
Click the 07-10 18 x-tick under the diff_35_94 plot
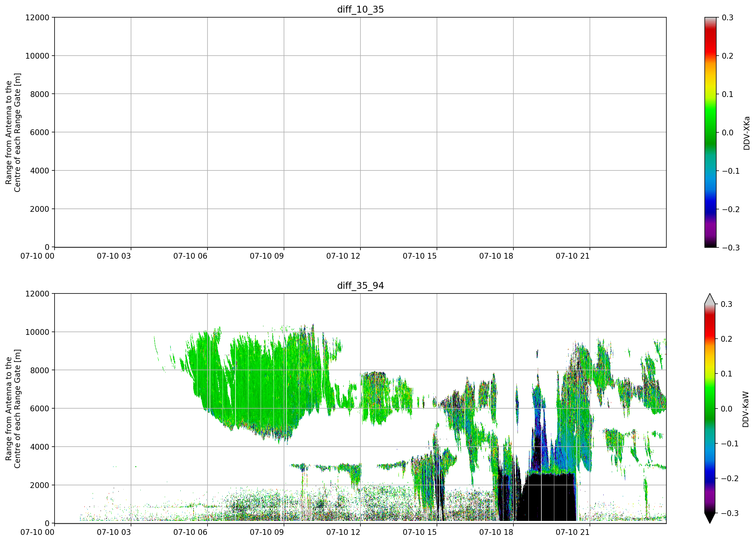tap(496, 532)
